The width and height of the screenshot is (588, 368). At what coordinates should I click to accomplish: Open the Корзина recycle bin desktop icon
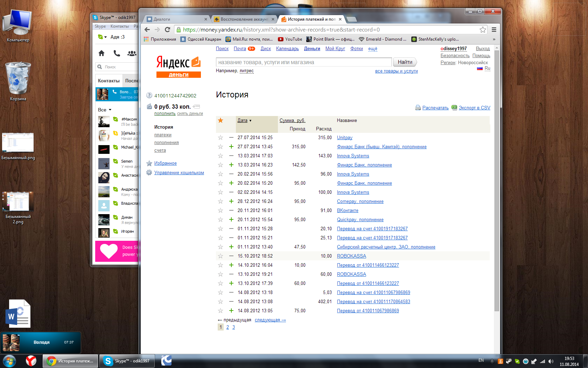coord(18,81)
